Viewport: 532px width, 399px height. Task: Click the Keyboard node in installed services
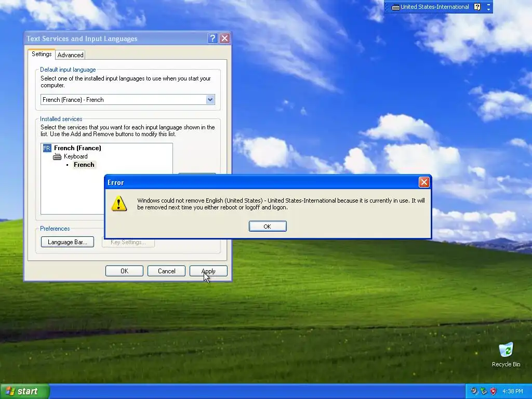click(76, 156)
